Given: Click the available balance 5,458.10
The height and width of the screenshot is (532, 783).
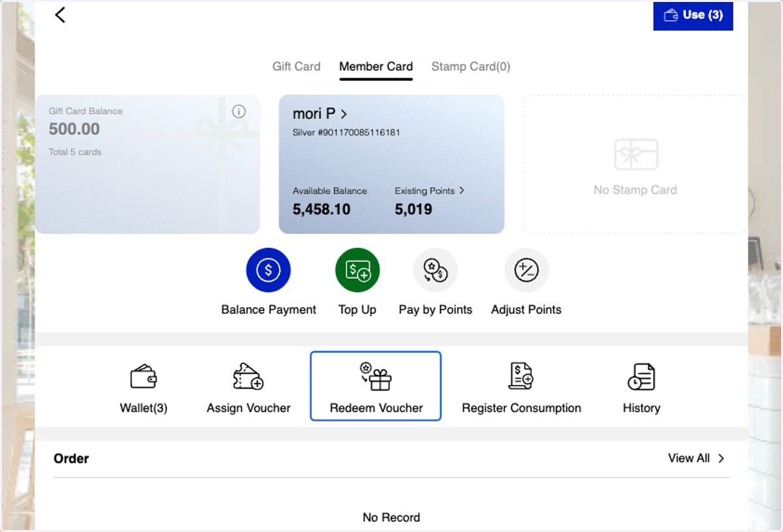Looking at the screenshot, I should point(322,209).
